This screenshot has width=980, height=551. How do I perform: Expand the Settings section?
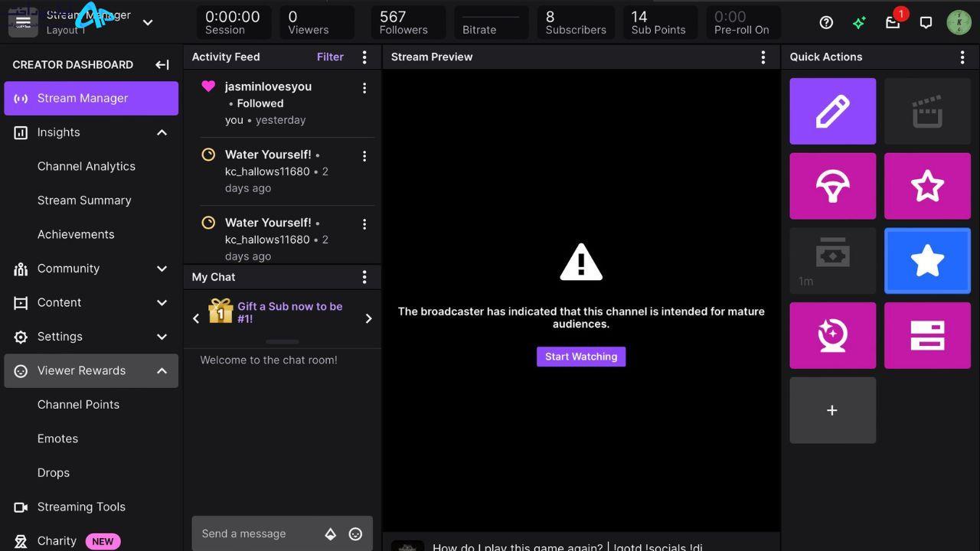pyautogui.click(x=91, y=337)
